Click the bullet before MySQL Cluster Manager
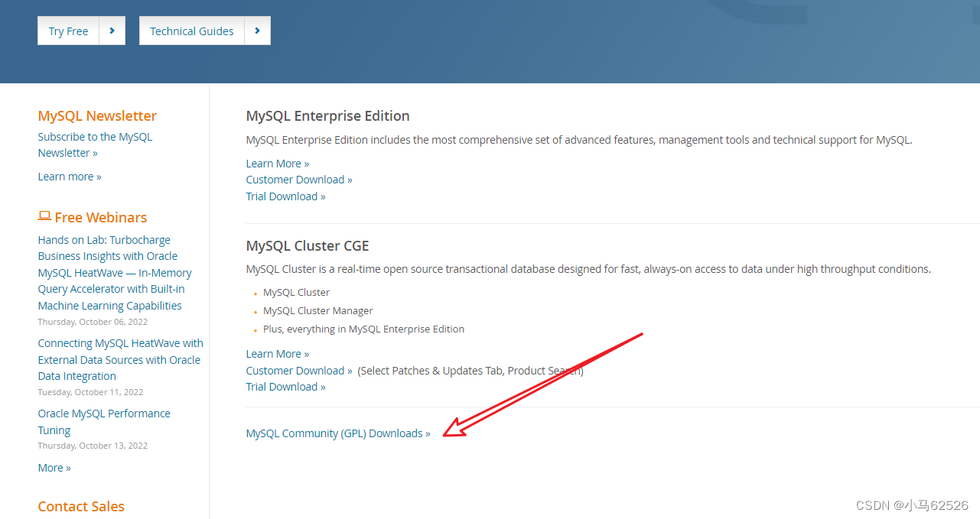Image resolution: width=980 pixels, height=519 pixels. pyautogui.click(x=254, y=311)
